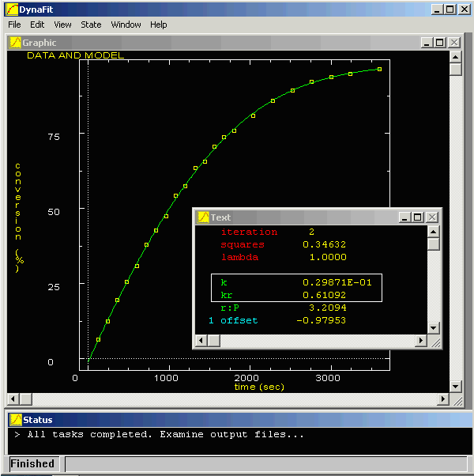Click Text window scroll up arrow
The width and height of the screenshot is (474, 476).
434,232
